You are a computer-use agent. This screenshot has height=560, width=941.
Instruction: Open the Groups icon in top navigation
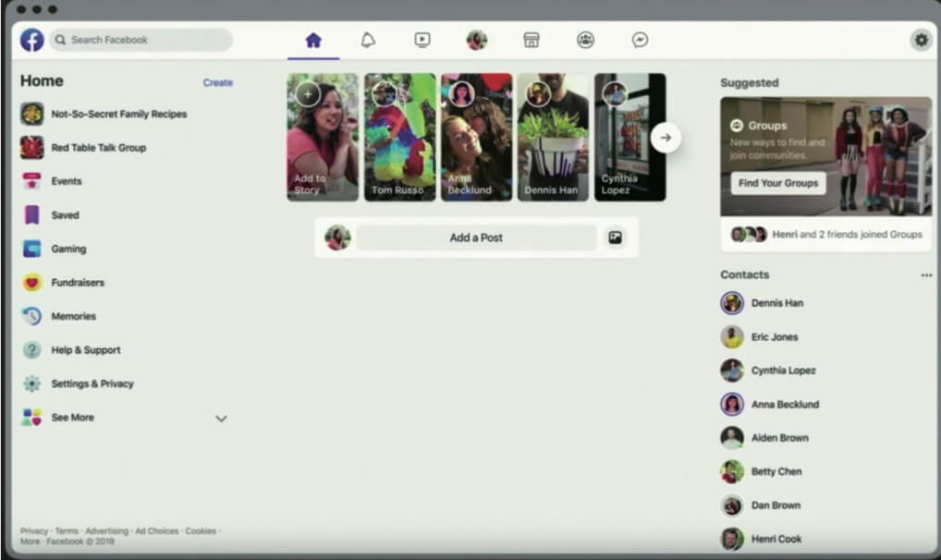coord(586,41)
